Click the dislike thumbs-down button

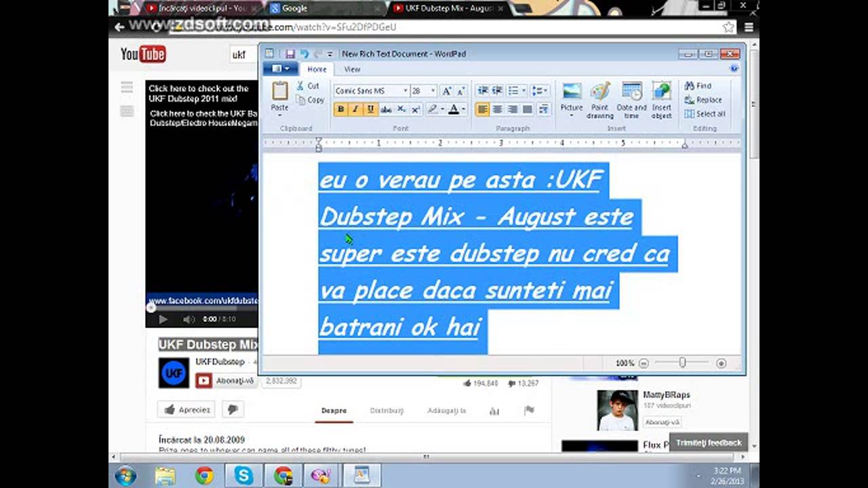click(233, 409)
